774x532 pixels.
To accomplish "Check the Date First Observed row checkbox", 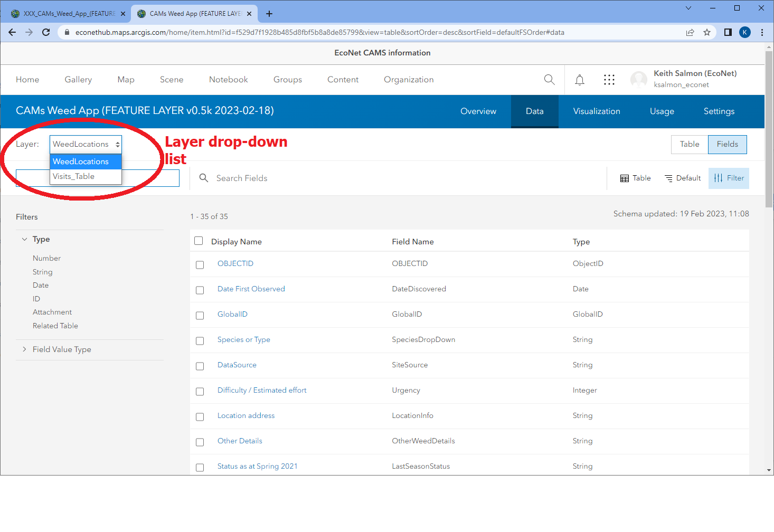I will pyautogui.click(x=200, y=290).
